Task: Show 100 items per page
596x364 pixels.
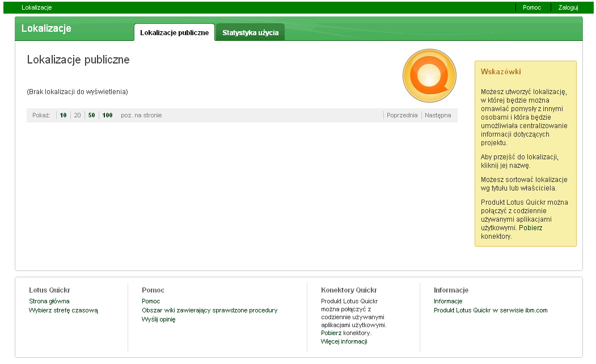Action: (107, 115)
